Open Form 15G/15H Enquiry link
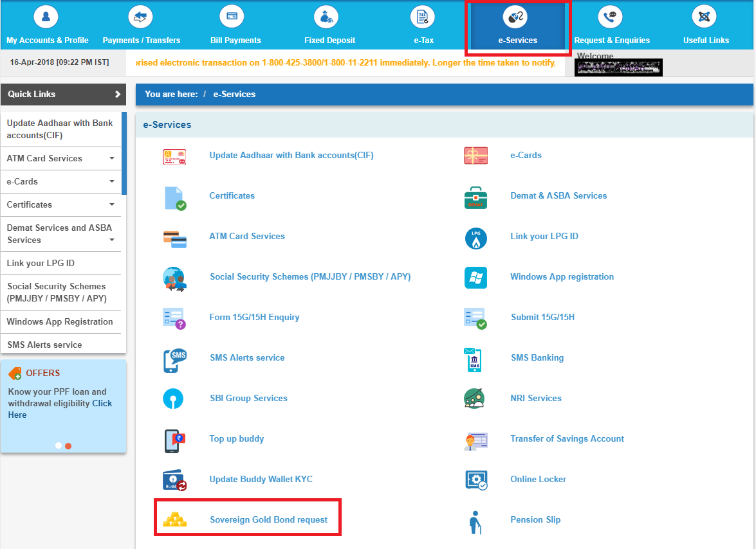 254,317
